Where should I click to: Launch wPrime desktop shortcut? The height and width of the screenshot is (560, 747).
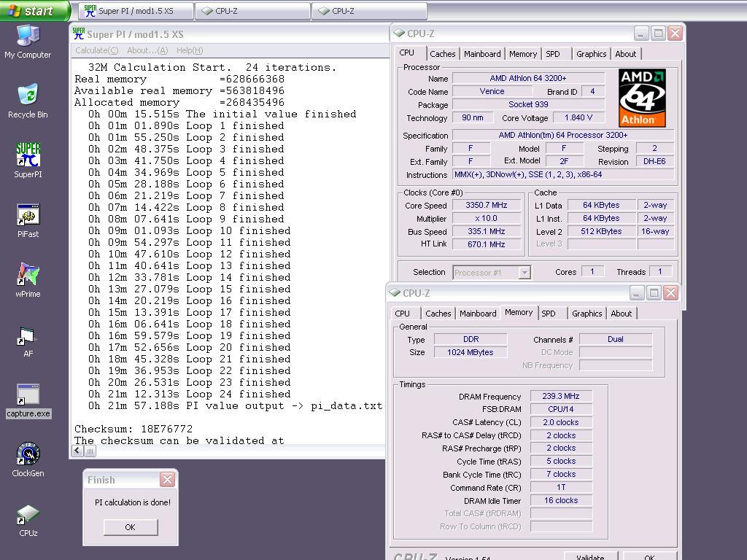28,281
